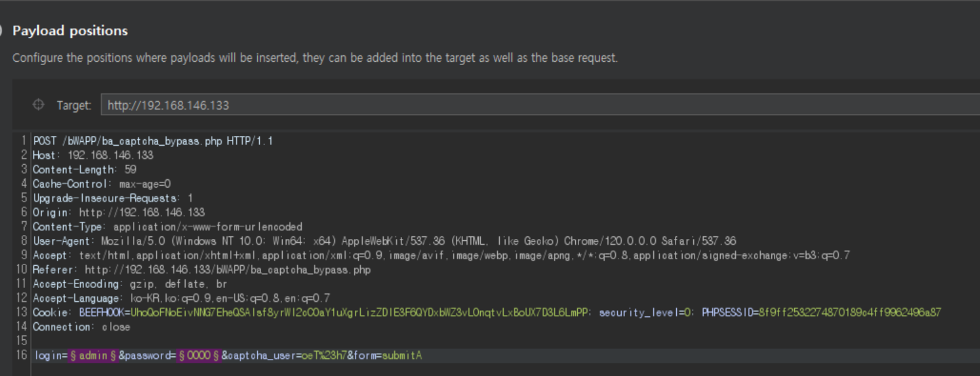980x376 pixels.
Task: Click the 'Target:' label
Action: point(74,105)
